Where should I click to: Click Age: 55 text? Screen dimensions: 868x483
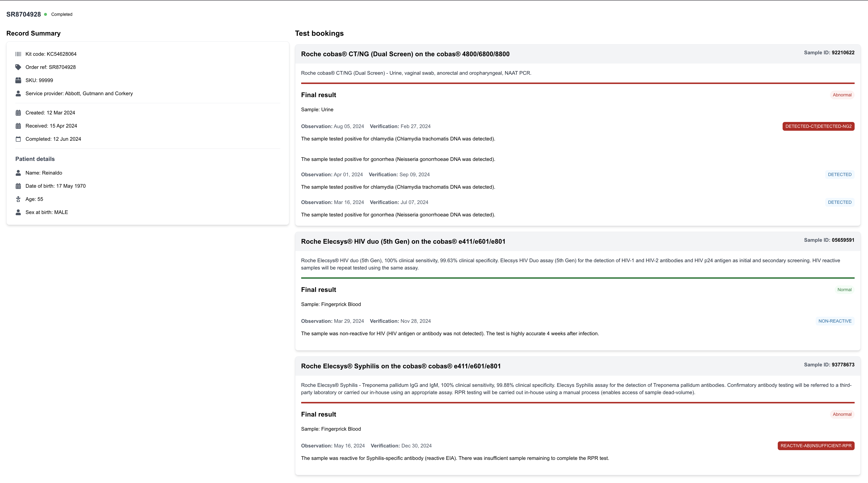click(x=34, y=199)
